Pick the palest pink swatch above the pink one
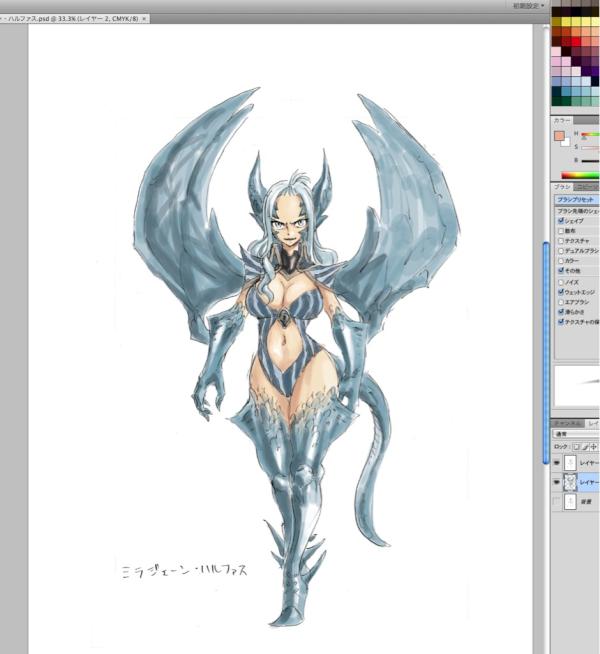 [x=556, y=51]
